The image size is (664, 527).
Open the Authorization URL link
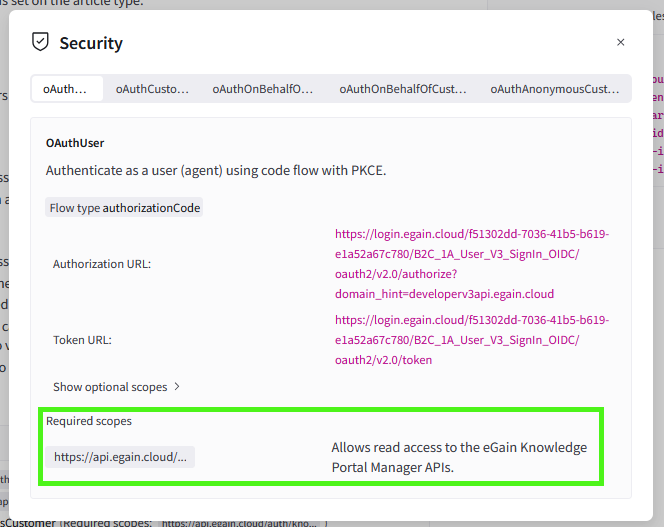coord(472,264)
